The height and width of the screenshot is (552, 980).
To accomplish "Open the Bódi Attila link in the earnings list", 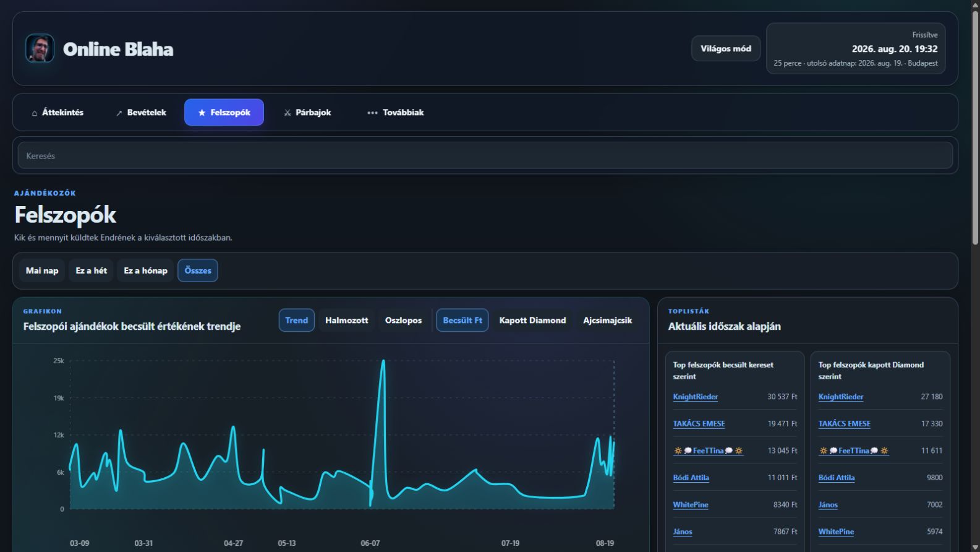I will [691, 478].
